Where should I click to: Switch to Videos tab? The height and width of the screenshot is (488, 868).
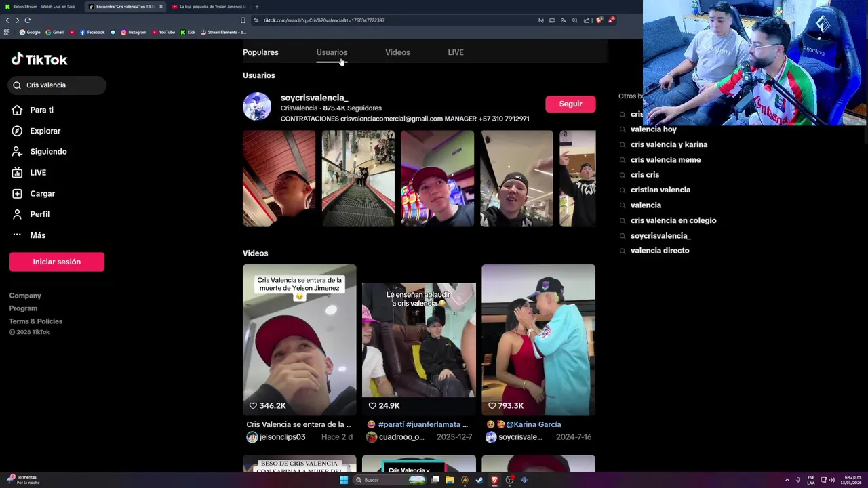point(397,52)
